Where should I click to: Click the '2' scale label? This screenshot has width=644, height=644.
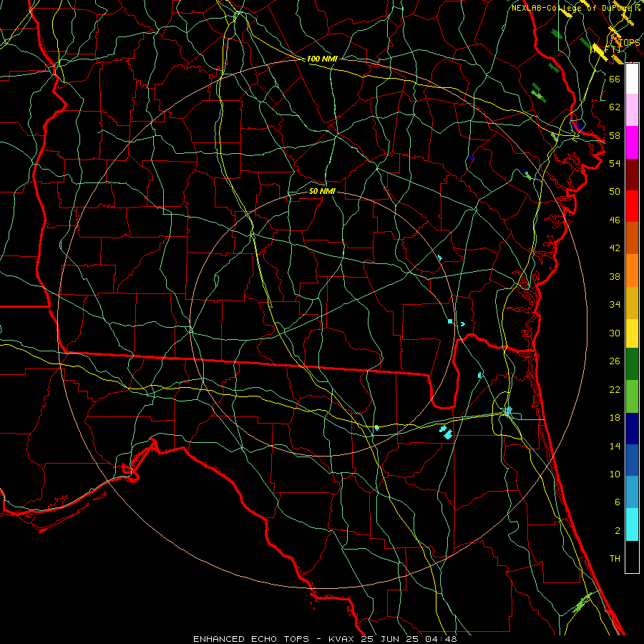pos(618,531)
